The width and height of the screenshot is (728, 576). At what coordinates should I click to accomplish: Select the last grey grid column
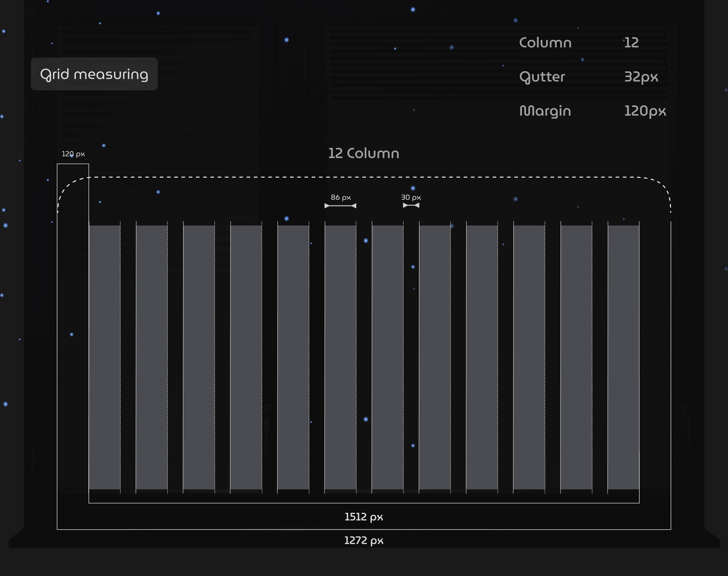[x=624, y=357]
